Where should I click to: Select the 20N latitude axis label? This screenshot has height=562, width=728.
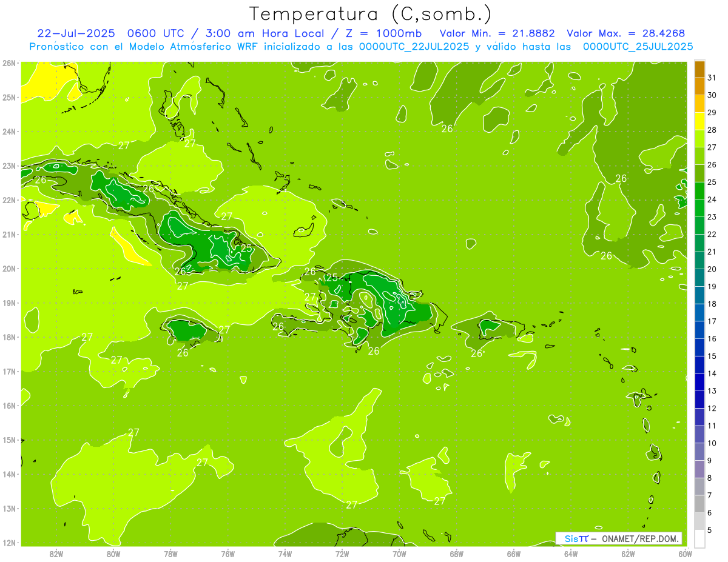pyautogui.click(x=9, y=269)
